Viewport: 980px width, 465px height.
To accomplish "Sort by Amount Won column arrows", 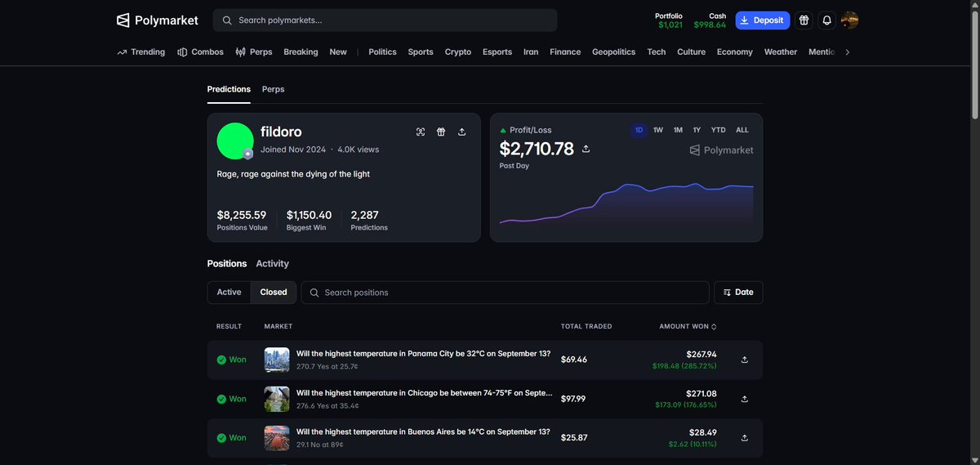I will point(714,326).
